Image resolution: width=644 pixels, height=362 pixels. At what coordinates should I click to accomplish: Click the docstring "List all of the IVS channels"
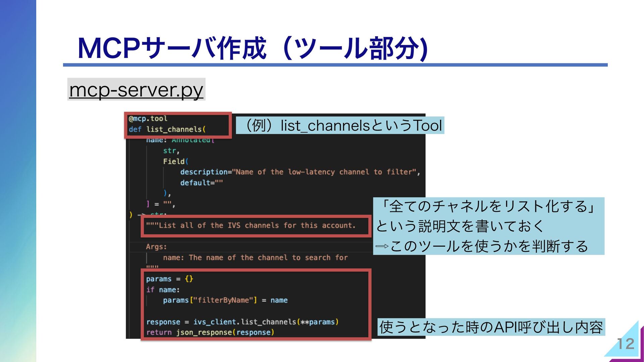[x=251, y=226]
